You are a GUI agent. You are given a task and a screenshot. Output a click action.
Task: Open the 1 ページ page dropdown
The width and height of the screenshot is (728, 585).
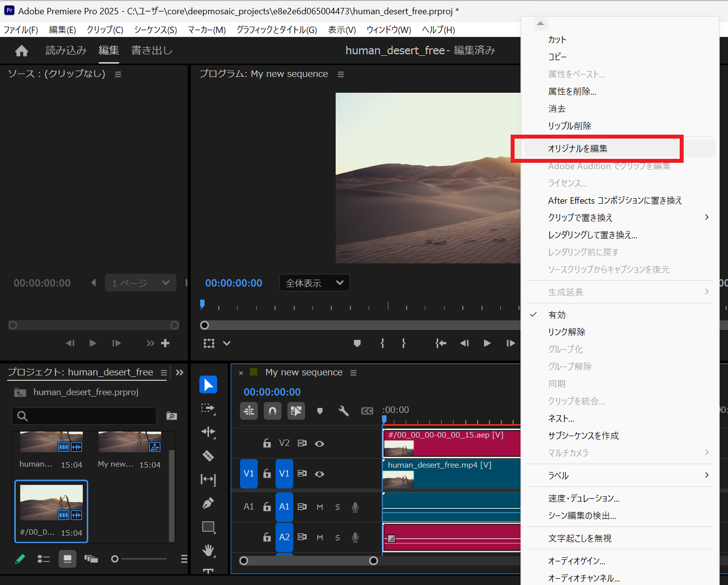[140, 283]
